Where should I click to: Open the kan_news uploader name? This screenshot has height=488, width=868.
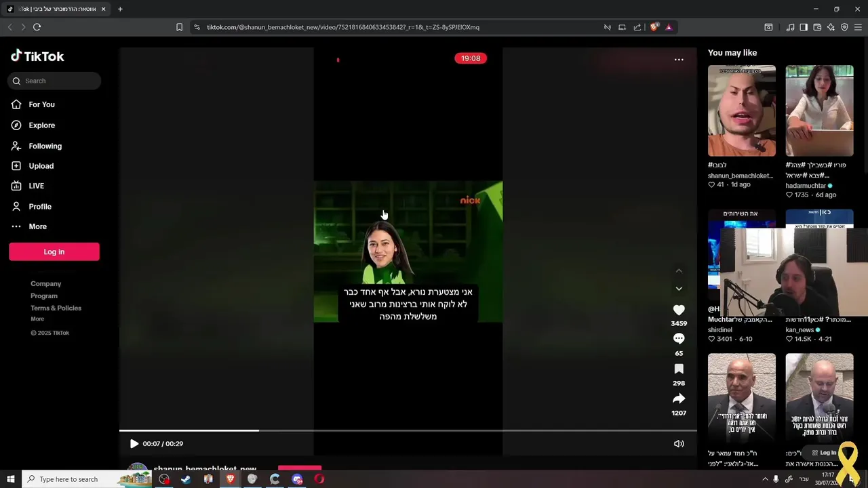coord(800,330)
